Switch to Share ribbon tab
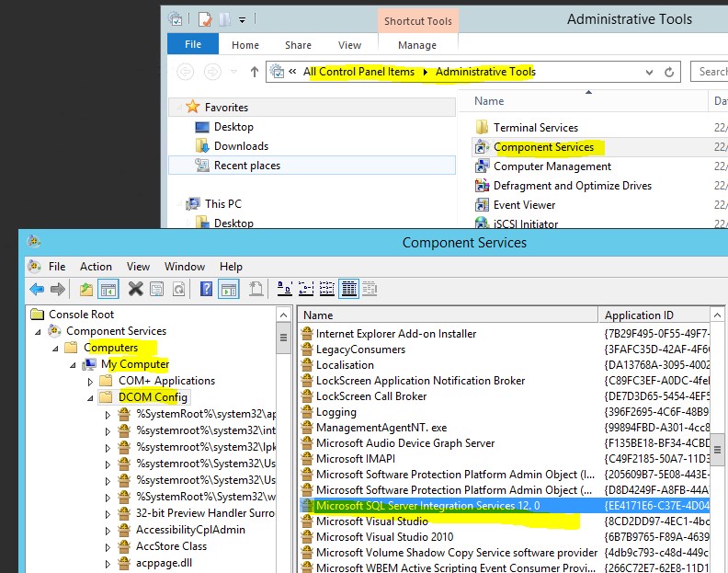This screenshot has width=728, height=573. [298, 45]
